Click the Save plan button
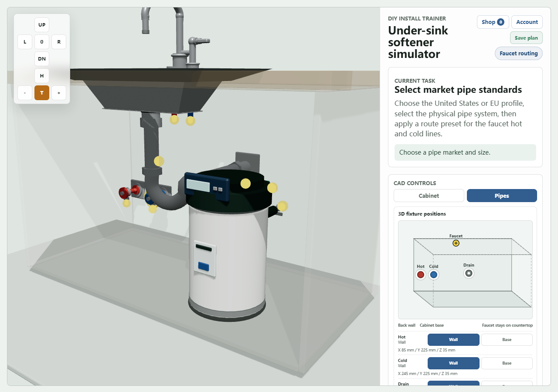Screen dimensions: 558x392 526,38
